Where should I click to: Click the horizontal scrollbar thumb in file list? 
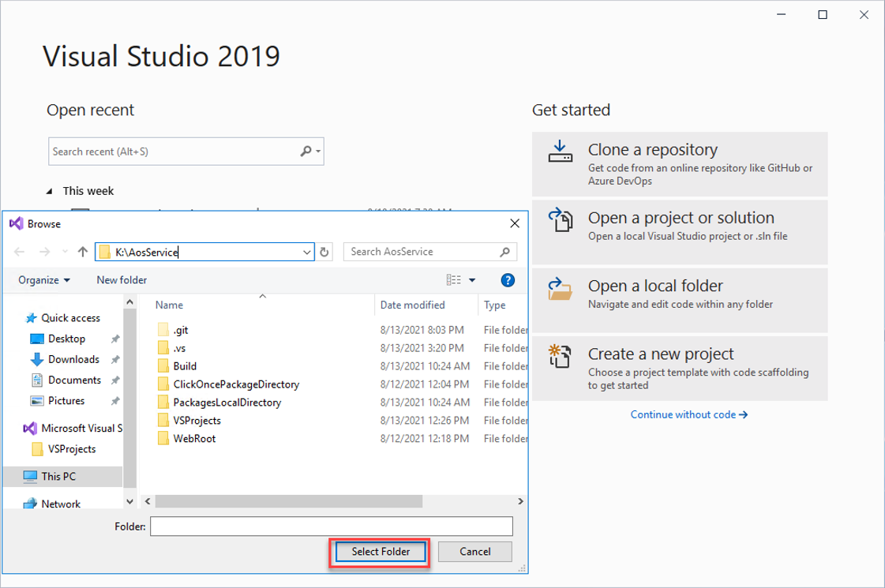click(x=289, y=501)
